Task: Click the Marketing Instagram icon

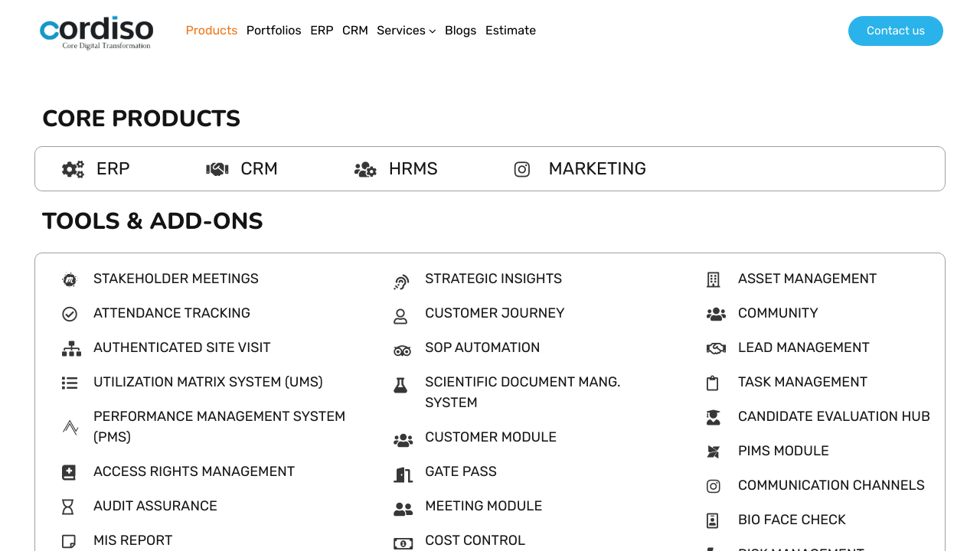Action: 522,169
